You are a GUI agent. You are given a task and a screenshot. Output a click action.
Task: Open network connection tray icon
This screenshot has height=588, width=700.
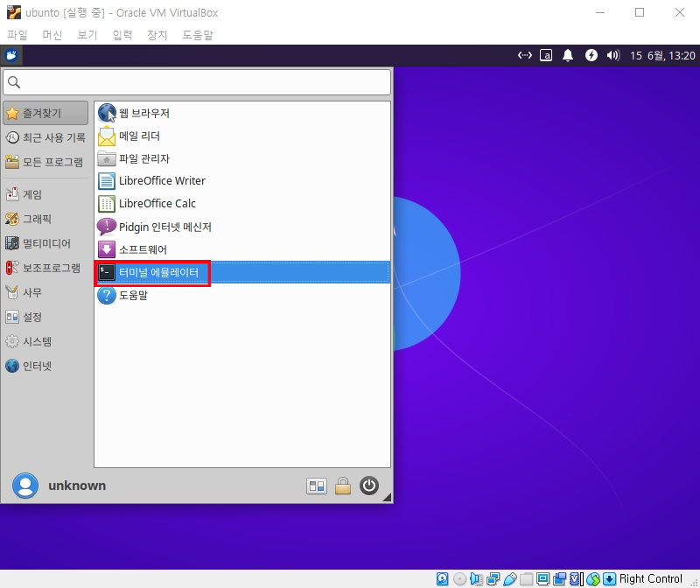pyautogui.click(x=524, y=55)
